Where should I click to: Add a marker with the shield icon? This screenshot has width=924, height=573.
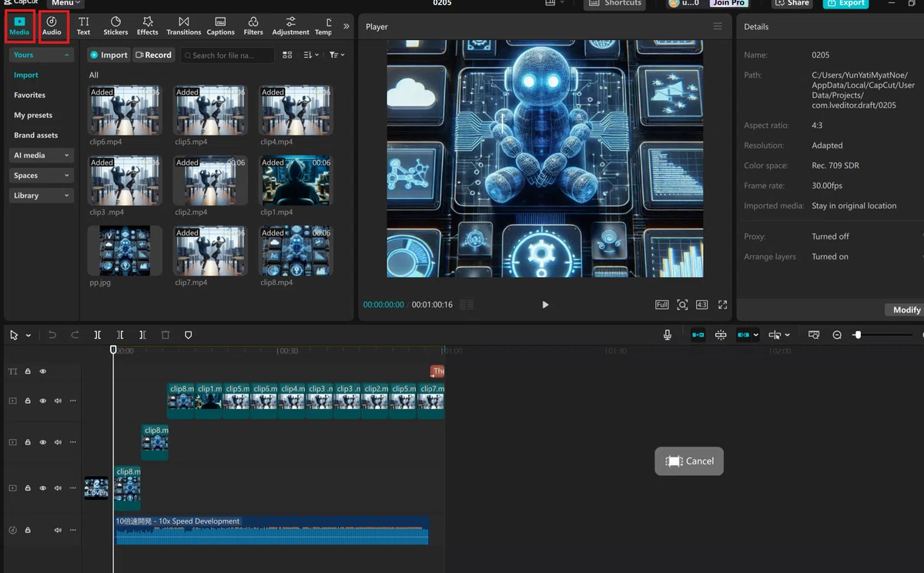coord(188,335)
